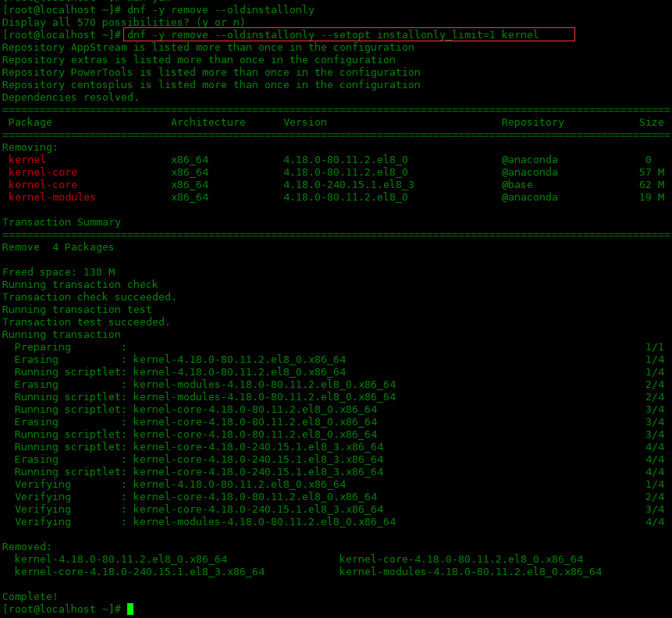
Task: Click the red 'kernel' package name
Action: coord(27,159)
